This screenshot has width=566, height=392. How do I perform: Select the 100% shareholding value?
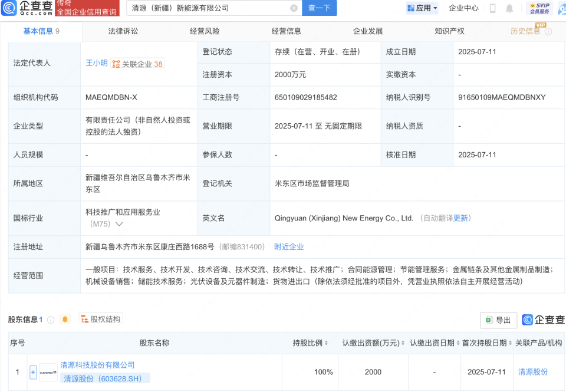pyautogui.click(x=324, y=372)
